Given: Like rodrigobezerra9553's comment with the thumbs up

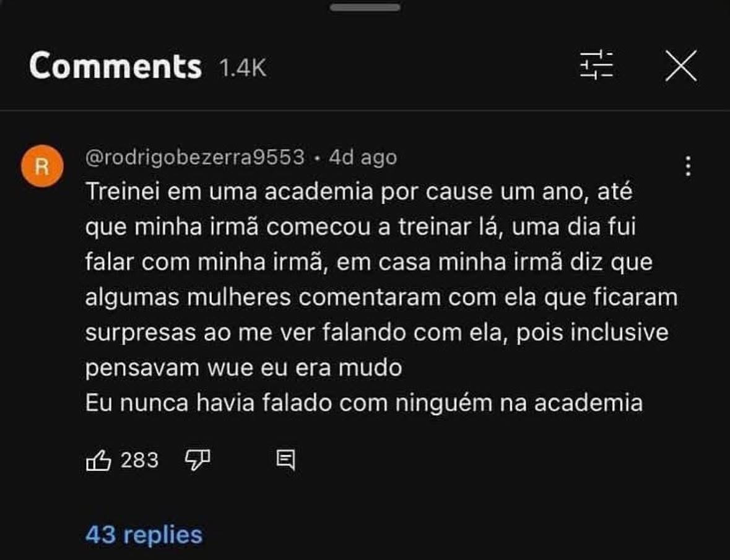Looking at the screenshot, I should [98, 459].
